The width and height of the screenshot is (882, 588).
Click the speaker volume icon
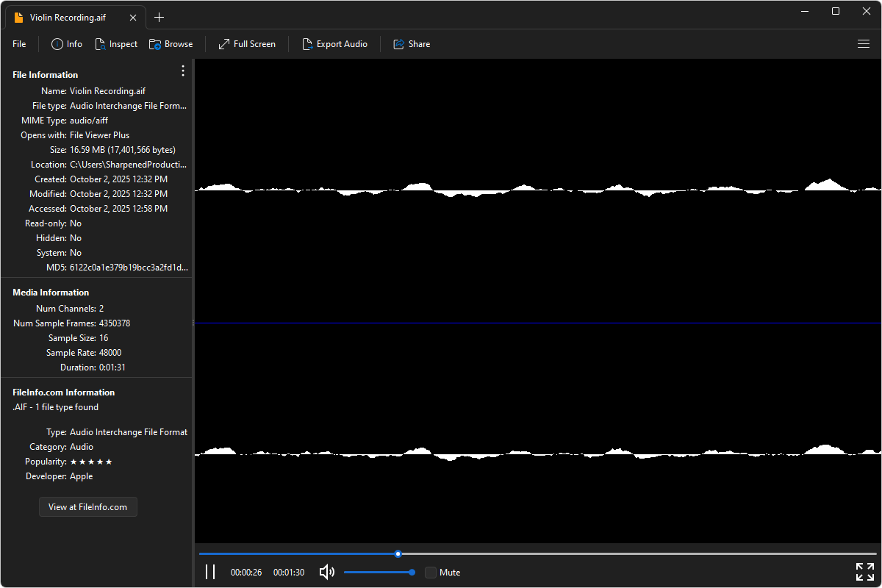327,572
